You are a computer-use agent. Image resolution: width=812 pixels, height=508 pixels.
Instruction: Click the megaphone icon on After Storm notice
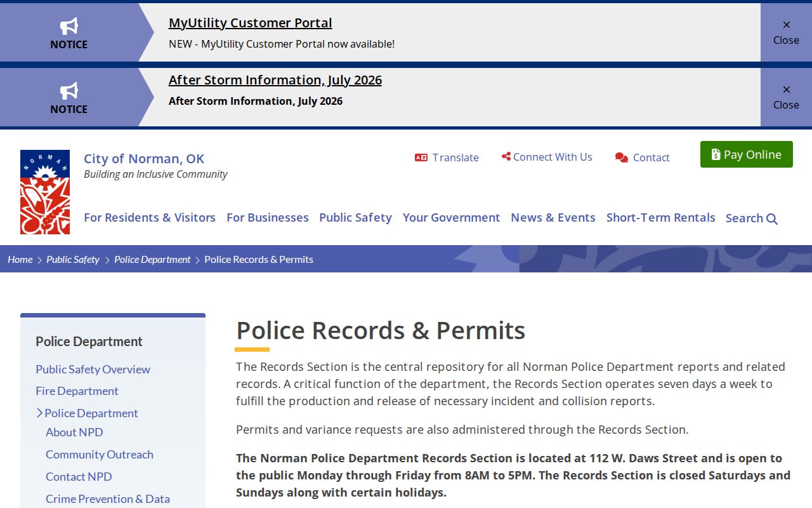[x=69, y=91]
